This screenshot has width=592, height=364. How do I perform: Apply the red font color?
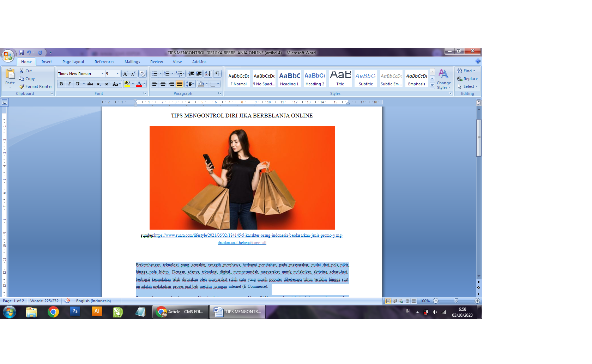click(139, 84)
